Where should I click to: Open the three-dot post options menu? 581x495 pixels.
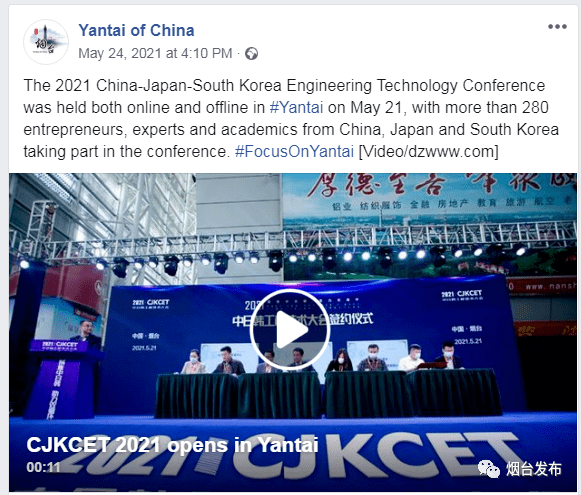pyautogui.click(x=557, y=26)
